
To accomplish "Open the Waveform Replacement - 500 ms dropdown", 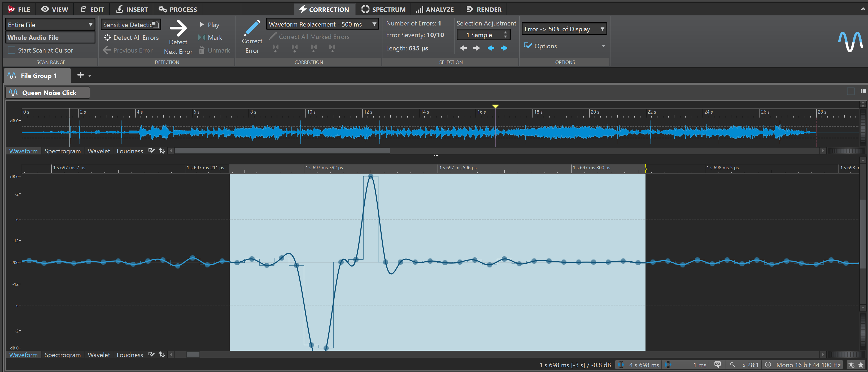I will (x=322, y=24).
